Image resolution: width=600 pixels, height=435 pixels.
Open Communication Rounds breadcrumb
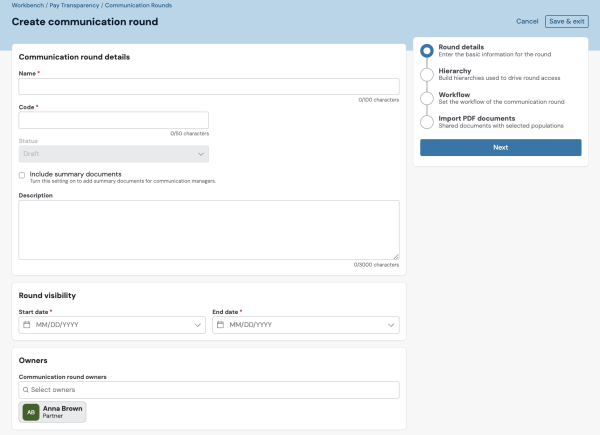coord(138,6)
